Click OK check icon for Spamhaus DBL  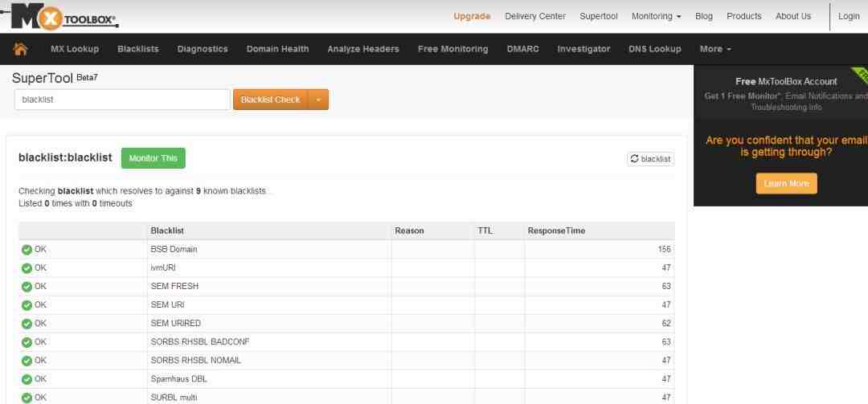point(27,380)
